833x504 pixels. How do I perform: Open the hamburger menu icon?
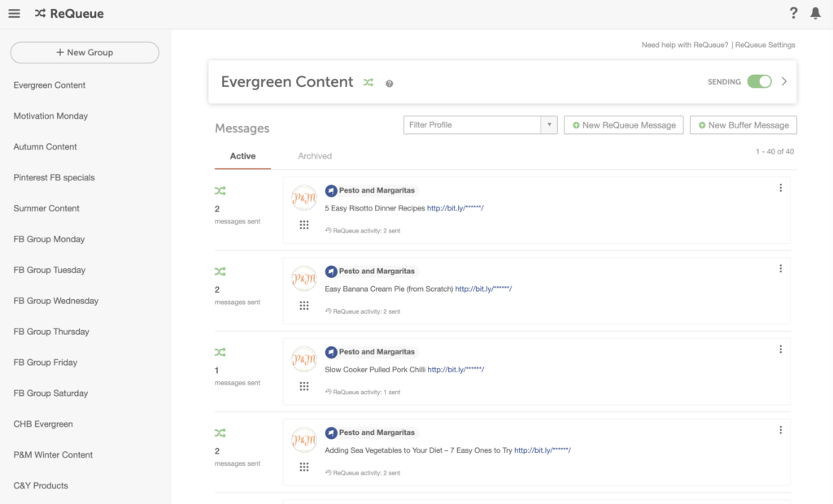[15, 13]
